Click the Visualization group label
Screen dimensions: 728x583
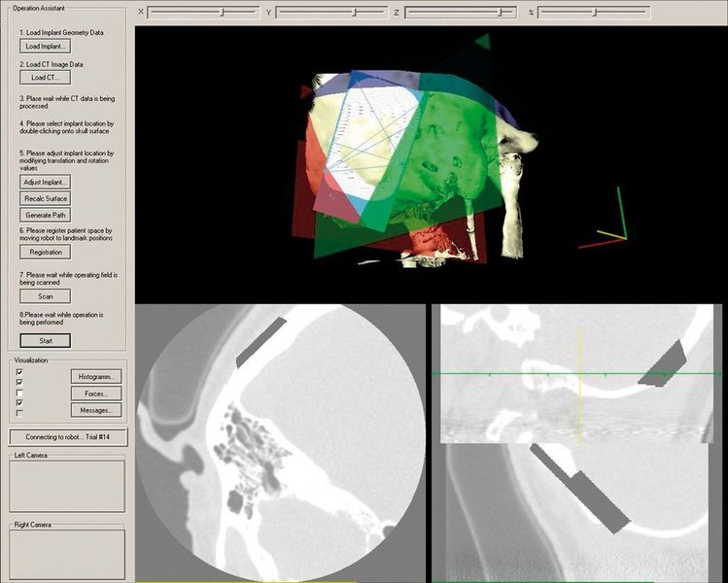[31, 360]
